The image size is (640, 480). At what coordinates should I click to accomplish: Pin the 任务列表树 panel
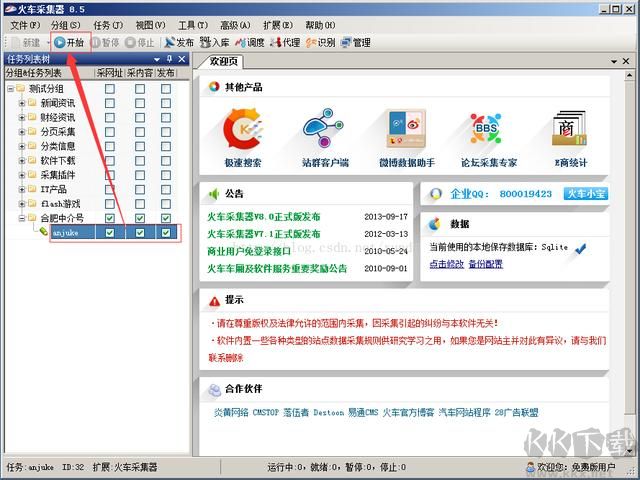[x=169, y=59]
